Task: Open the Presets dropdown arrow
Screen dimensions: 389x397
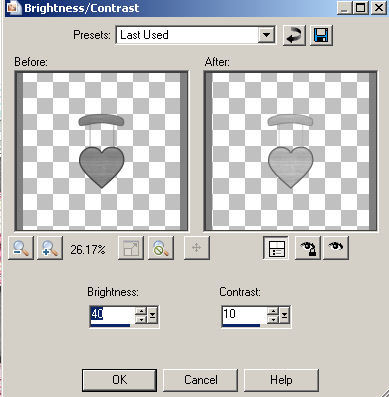Action: pos(266,35)
